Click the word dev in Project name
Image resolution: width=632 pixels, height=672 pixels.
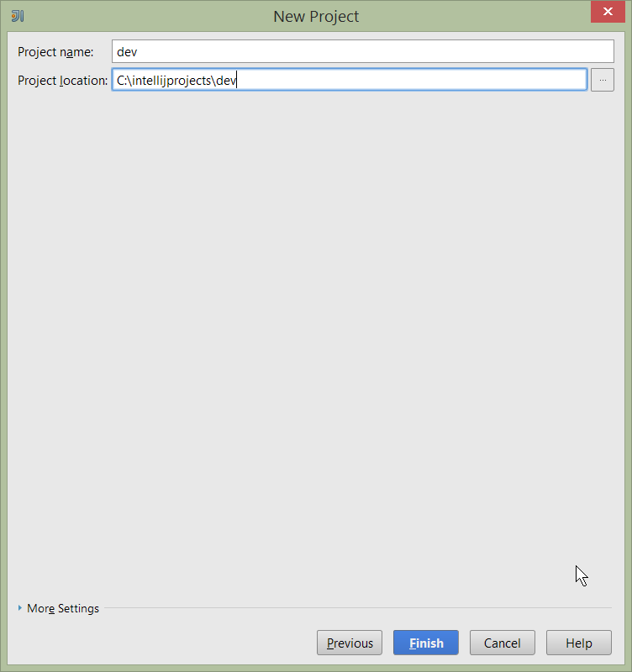point(127,51)
